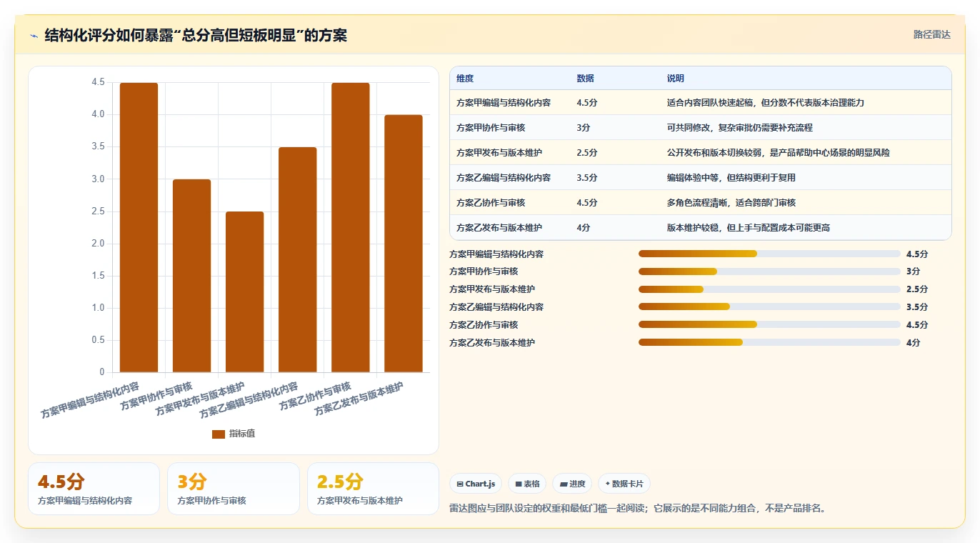The image size is (980, 543).
Task: Click the 0.5 y-axis label
Action: [98, 340]
